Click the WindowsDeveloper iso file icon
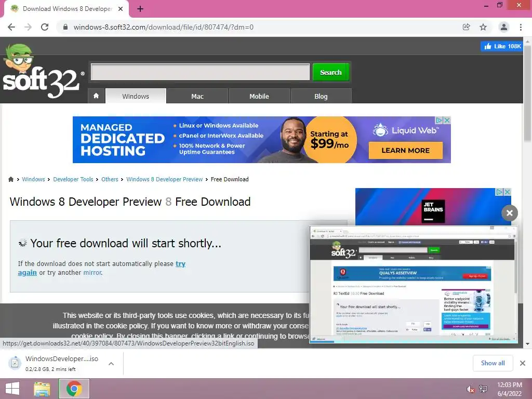Image resolution: width=532 pixels, height=399 pixels. pos(15,363)
